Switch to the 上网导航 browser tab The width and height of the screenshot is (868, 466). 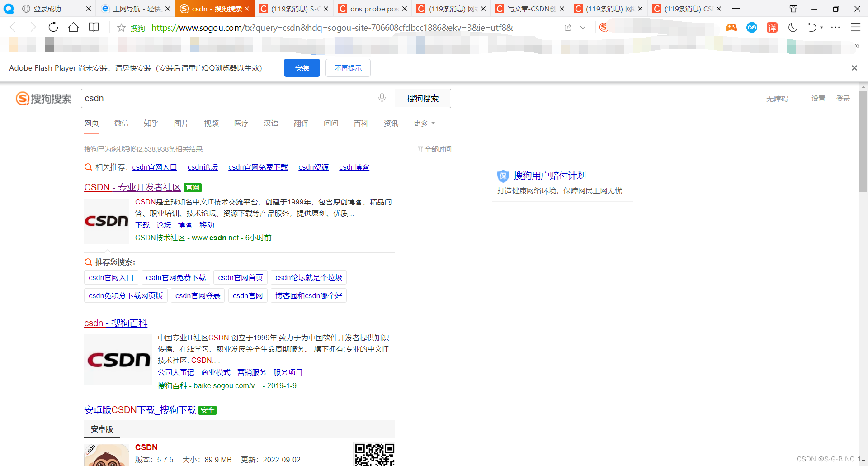click(136, 9)
